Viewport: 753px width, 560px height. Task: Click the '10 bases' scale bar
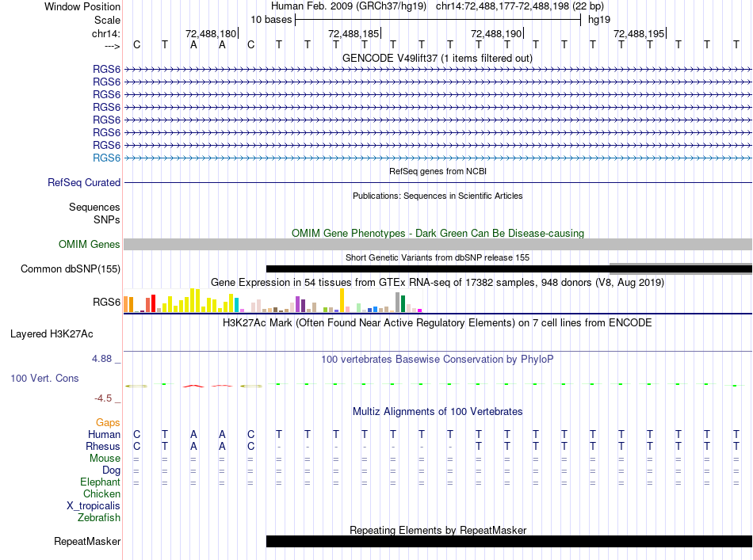(438, 20)
